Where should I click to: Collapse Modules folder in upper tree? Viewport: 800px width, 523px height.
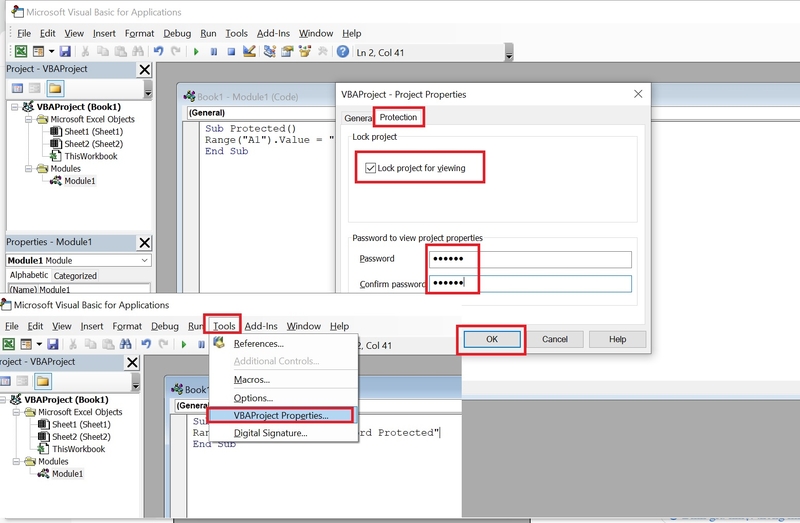pyautogui.click(x=29, y=168)
